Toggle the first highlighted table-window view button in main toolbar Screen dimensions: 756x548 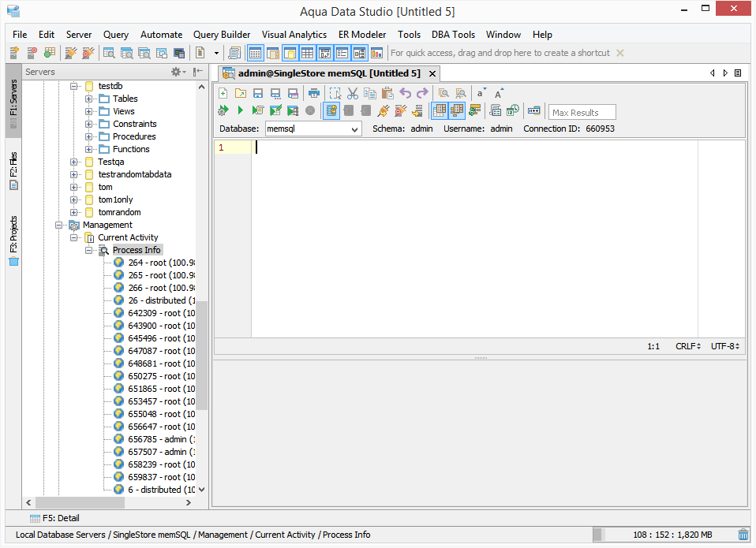tap(255, 53)
